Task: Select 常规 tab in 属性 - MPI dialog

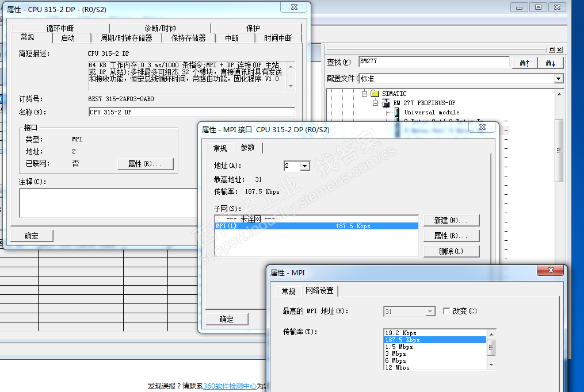Action: click(288, 291)
